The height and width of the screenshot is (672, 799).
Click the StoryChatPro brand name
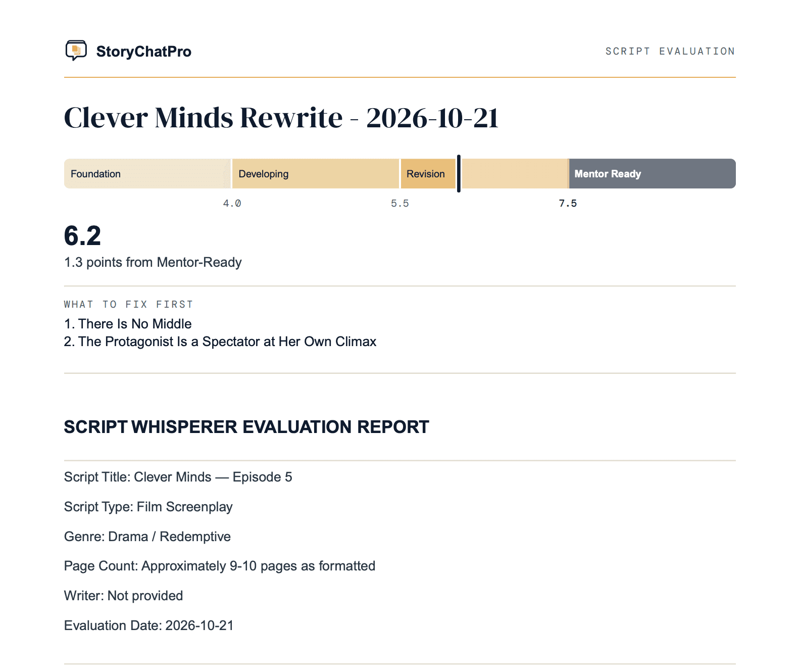click(x=143, y=52)
